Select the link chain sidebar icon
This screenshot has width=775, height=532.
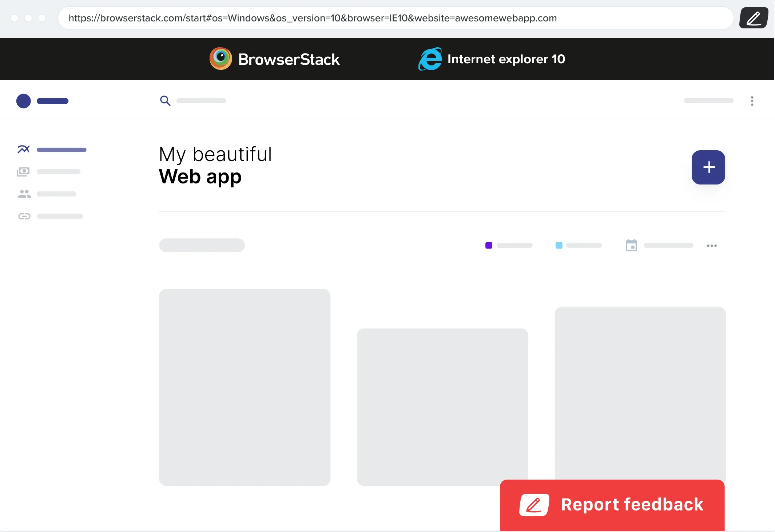24,217
